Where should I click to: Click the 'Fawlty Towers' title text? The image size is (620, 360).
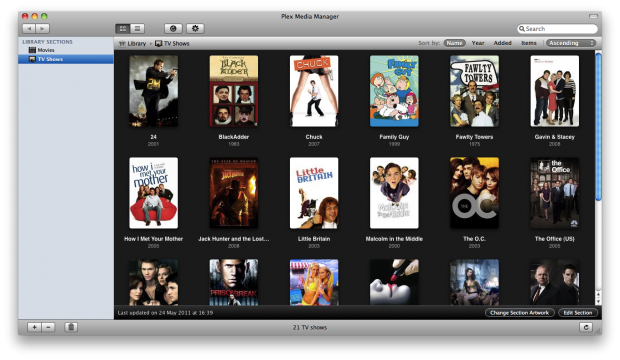[474, 137]
